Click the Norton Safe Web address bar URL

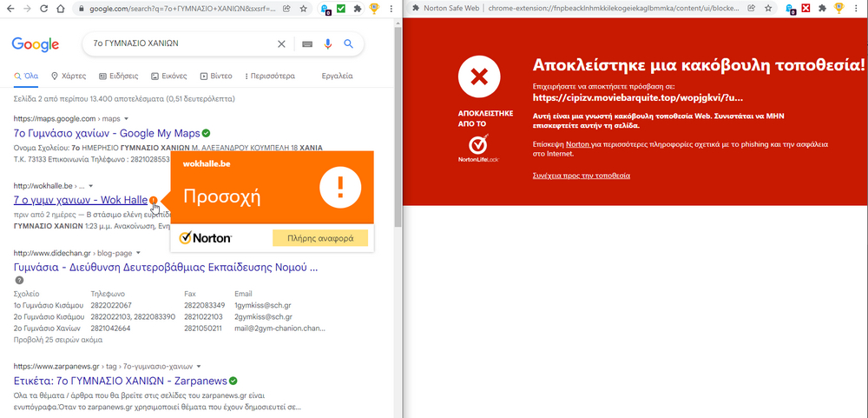click(615, 9)
